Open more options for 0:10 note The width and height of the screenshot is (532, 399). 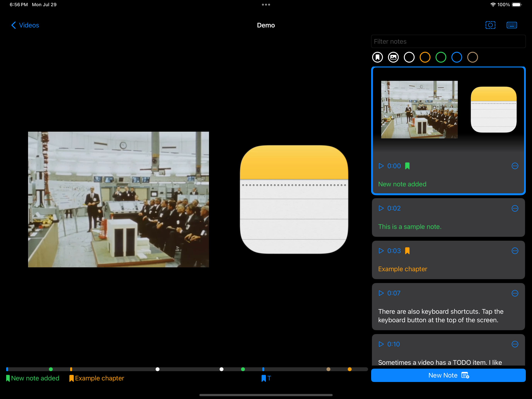[515, 344]
